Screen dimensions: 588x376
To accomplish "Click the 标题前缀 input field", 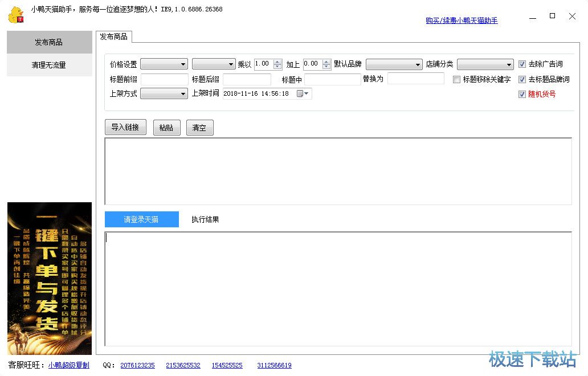I will 164,80.
